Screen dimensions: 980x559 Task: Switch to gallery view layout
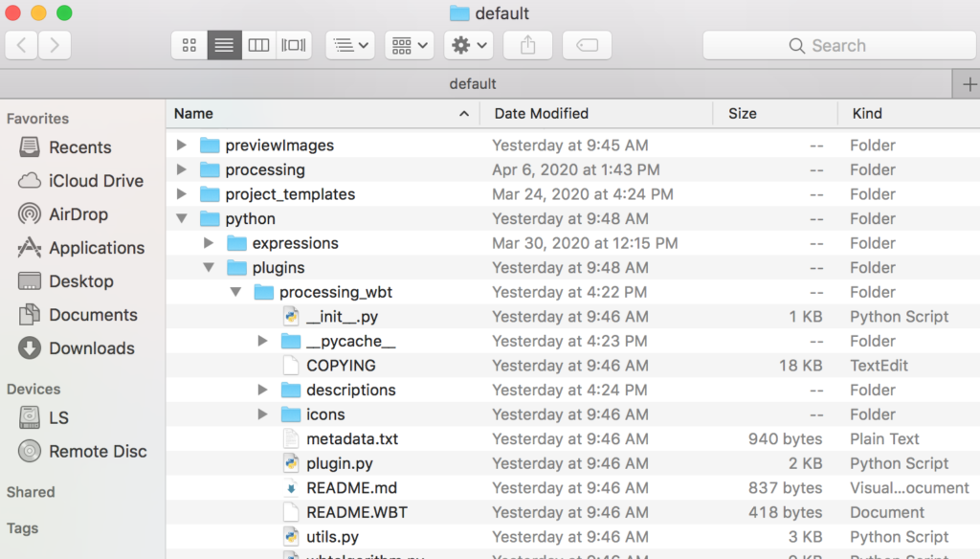coord(294,45)
